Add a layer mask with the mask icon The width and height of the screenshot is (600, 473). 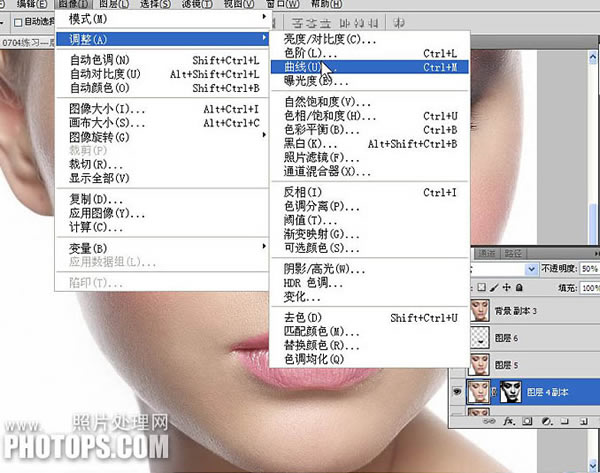(x=527, y=421)
